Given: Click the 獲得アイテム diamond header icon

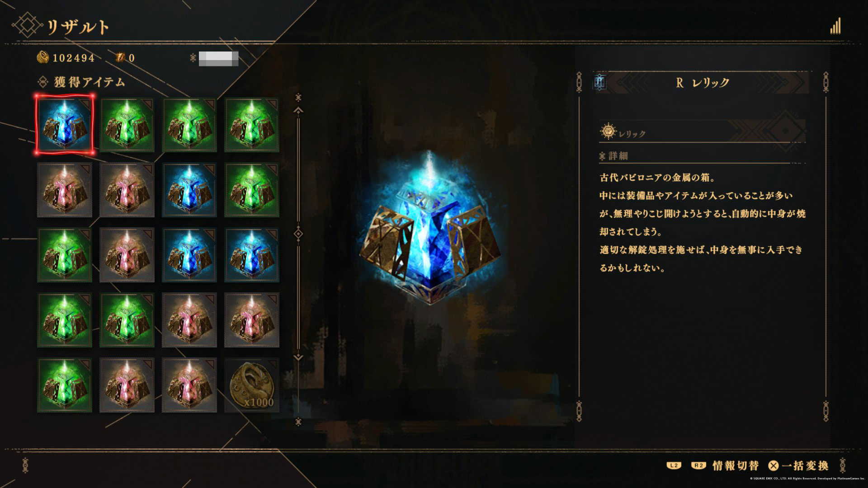Looking at the screenshot, I should [43, 82].
